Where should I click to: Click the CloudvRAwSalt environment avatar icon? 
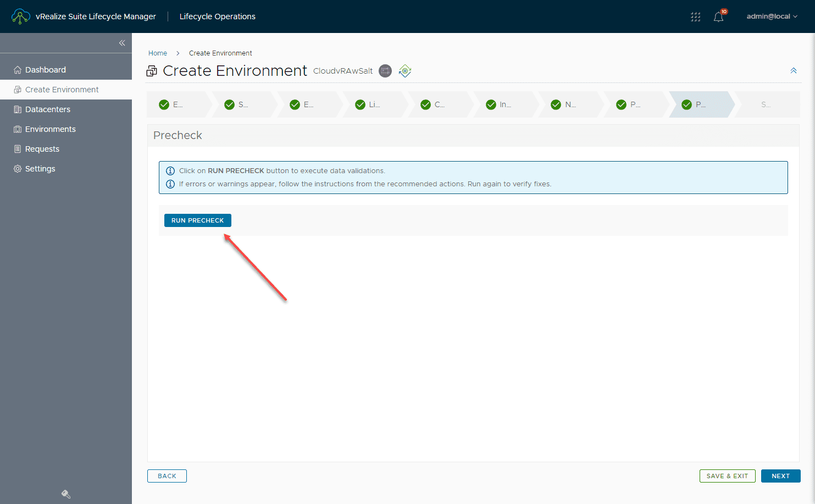point(385,71)
